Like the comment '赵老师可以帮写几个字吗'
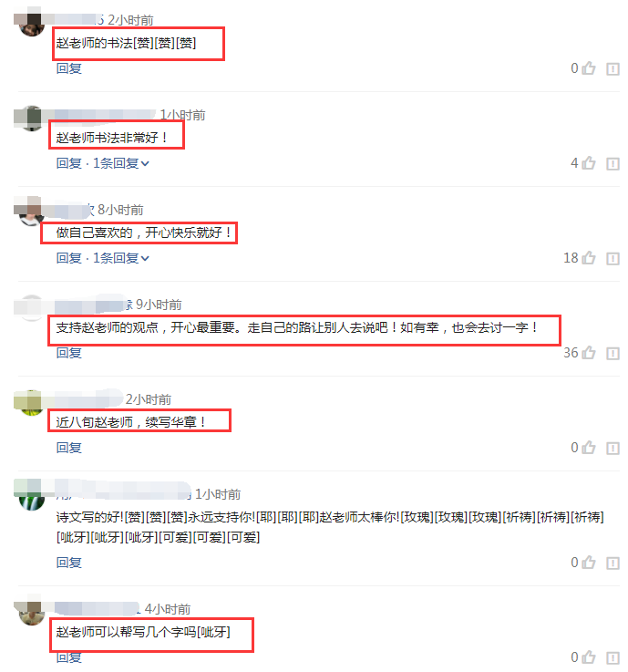The image size is (628, 672). 589,656
